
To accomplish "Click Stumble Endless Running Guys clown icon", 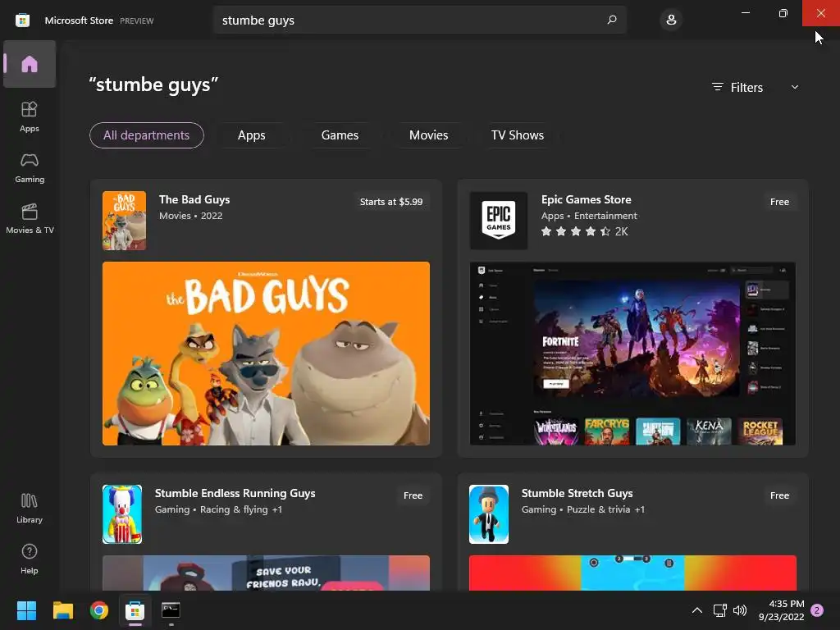I will 122,514.
